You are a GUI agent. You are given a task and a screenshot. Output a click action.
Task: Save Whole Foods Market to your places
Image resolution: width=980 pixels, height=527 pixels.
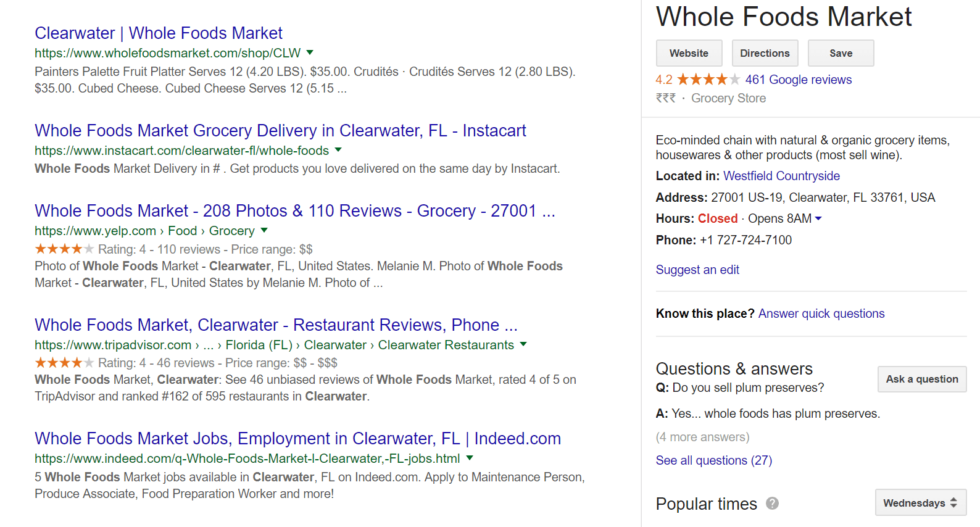point(841,53)
